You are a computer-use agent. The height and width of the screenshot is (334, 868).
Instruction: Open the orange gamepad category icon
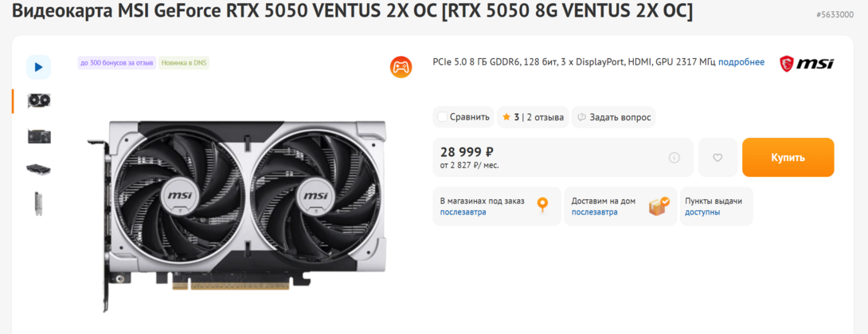(x=401, y=67)
